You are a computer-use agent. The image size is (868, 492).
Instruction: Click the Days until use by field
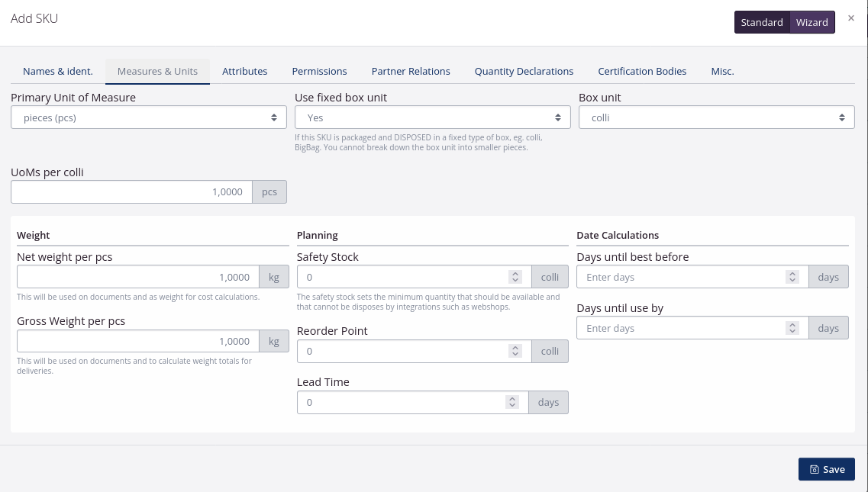point(679,328)
